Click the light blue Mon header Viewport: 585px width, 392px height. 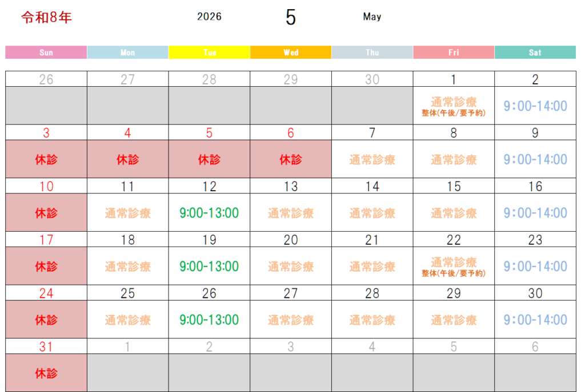(128, 52)
